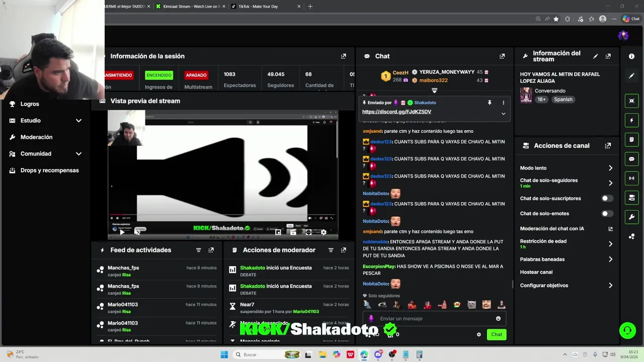Show hidden system tray icons
The image size is (644, 362).
[x=565, y=354]
